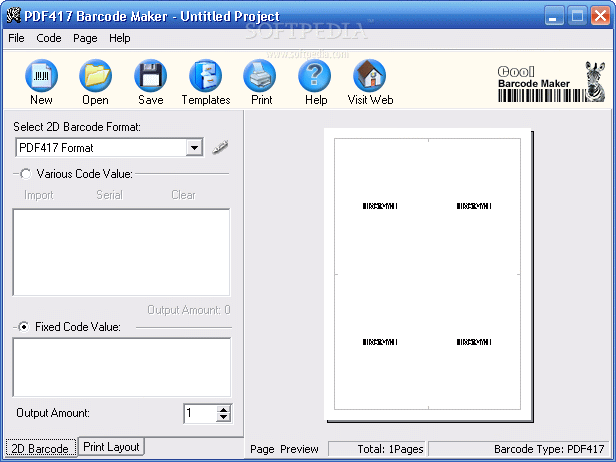Click the Serial button
Screen dimensions: 616x462
click(x=110, y=195)
